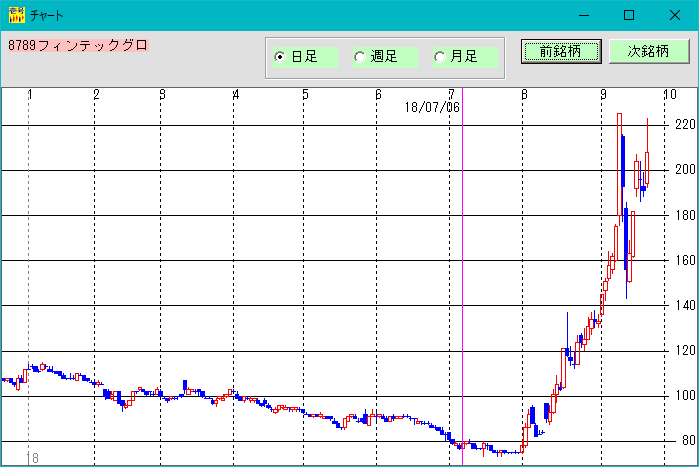Viewport: 699px width, 467px height.
Task: Minimize the チャート window
Action: pos(584,15)
